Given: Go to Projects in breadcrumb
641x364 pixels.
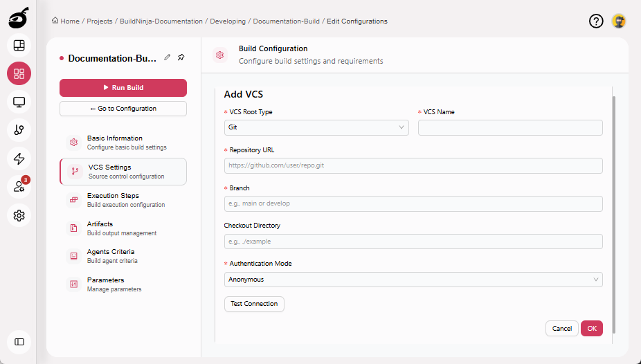Looking at the screenshot, I should pos(100,21).
